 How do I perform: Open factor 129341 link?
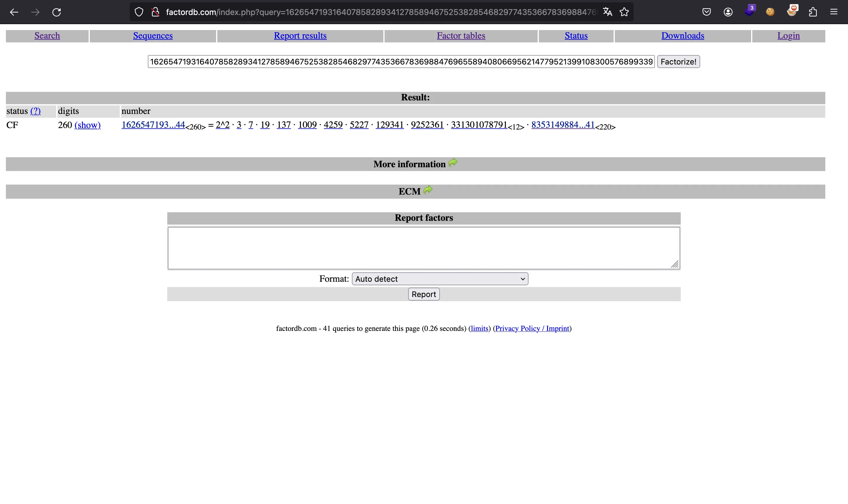390,125
